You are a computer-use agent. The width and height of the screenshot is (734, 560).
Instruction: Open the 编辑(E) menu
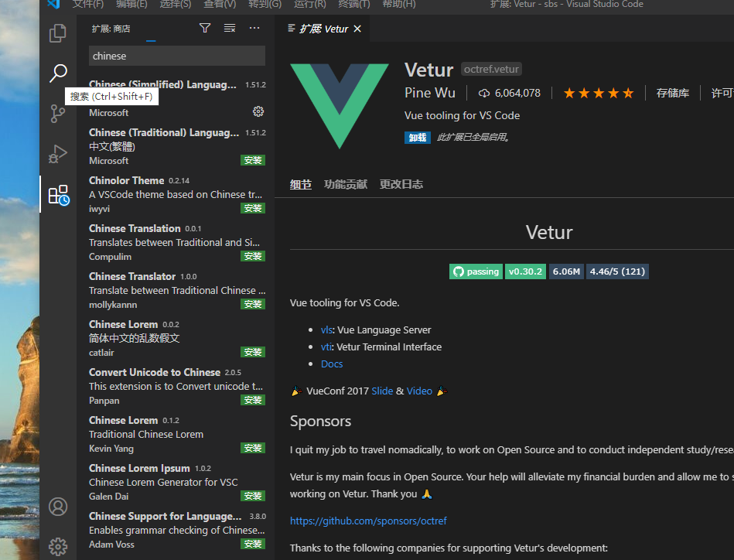pyautogui.click(x=131, y=4)
